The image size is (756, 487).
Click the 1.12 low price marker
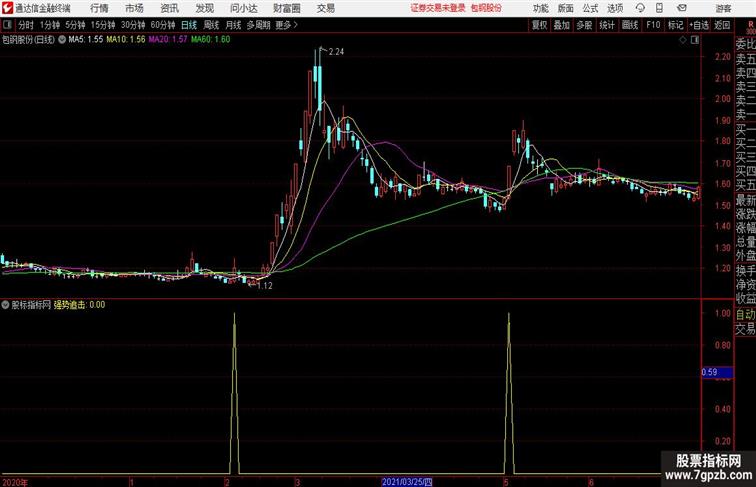click(x=265, y=285)
